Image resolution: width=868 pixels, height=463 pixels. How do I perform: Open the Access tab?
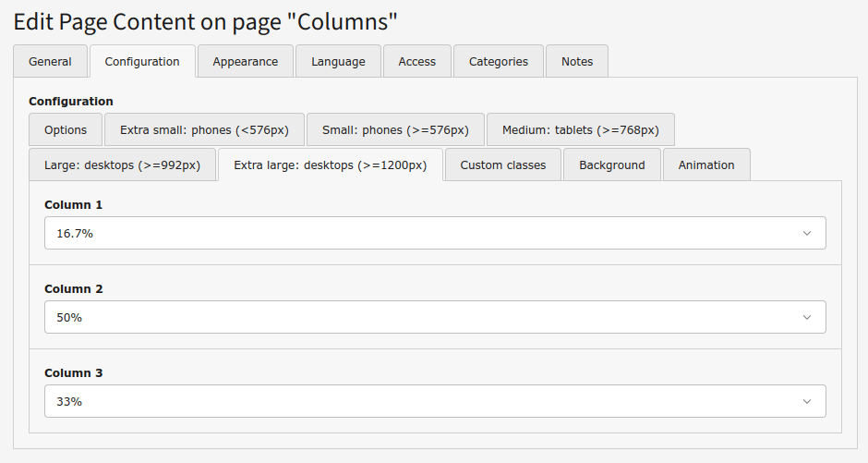point(416,62)
